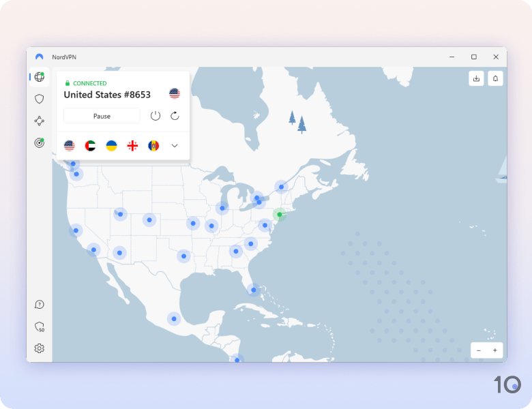Open the Settings gear icon
This screenshot has height=409, width=532.
(x=40, y=348)
